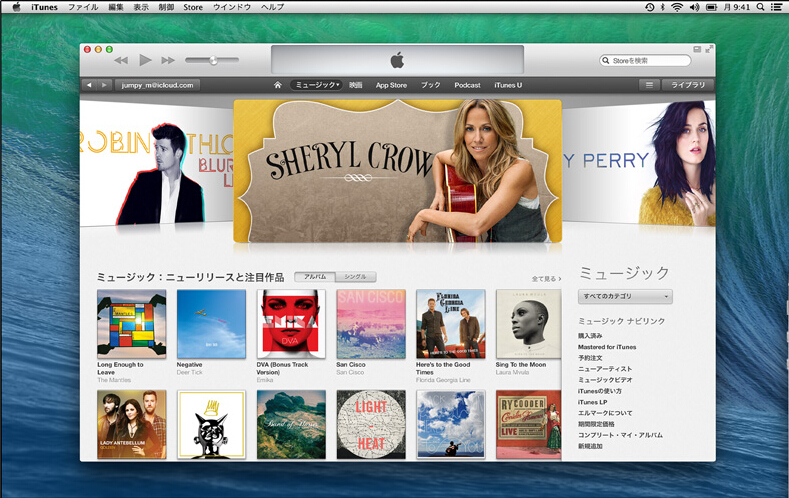The height and width of the screenshot is (498, 789).
Task: Open the Light Heat album cover
Action: click(x=371, y=425)
